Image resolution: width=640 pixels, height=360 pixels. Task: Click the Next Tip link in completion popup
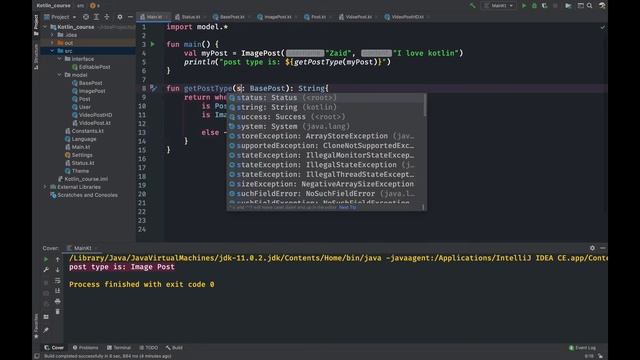point(347,207)
